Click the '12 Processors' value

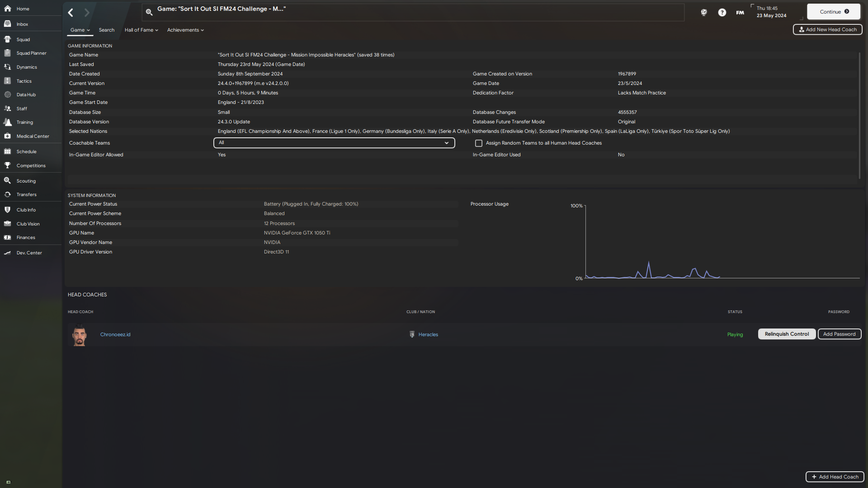point(279,223)
